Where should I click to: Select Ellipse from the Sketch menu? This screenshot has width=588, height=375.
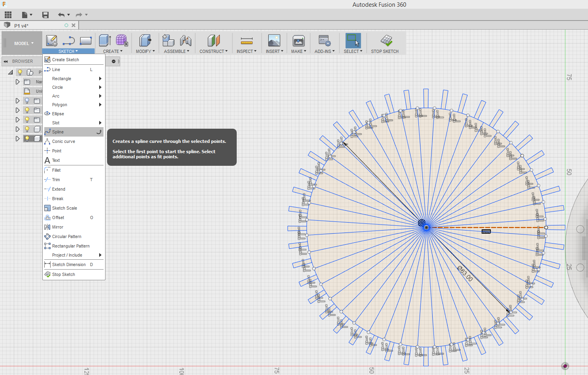point(74,114)
